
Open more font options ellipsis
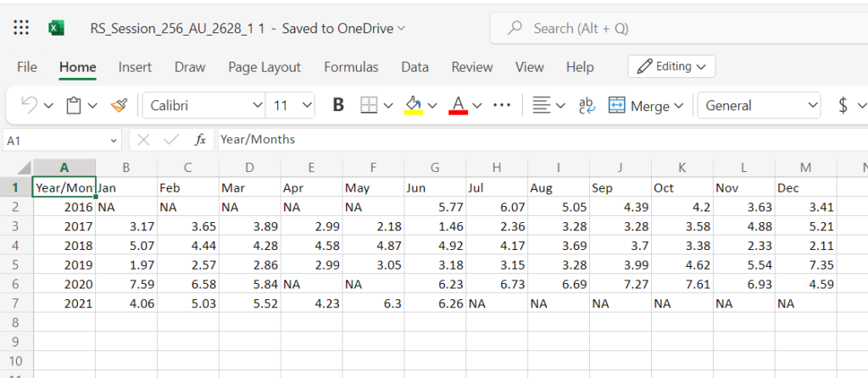502,104
